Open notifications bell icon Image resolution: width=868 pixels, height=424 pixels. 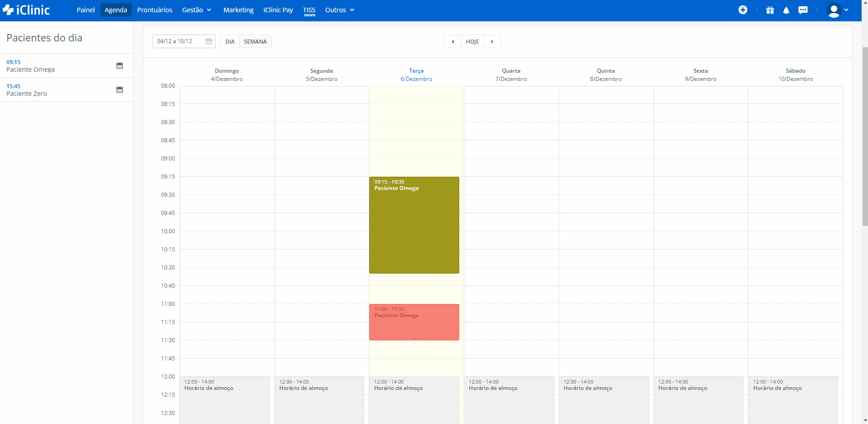[786, 10]
